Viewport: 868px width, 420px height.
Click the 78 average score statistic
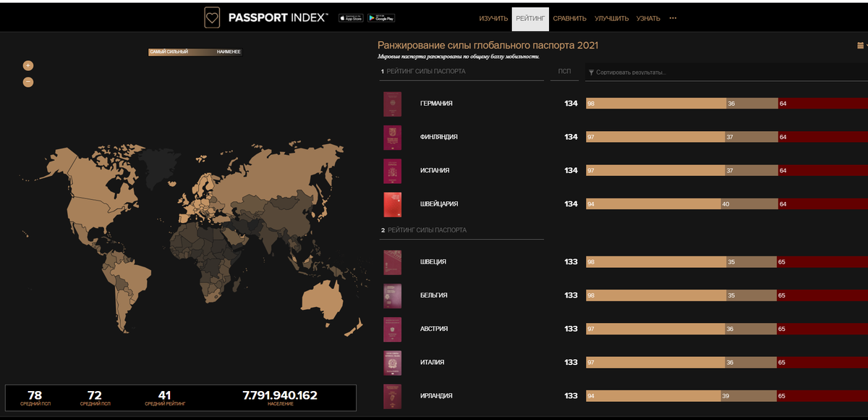(35, 395)
